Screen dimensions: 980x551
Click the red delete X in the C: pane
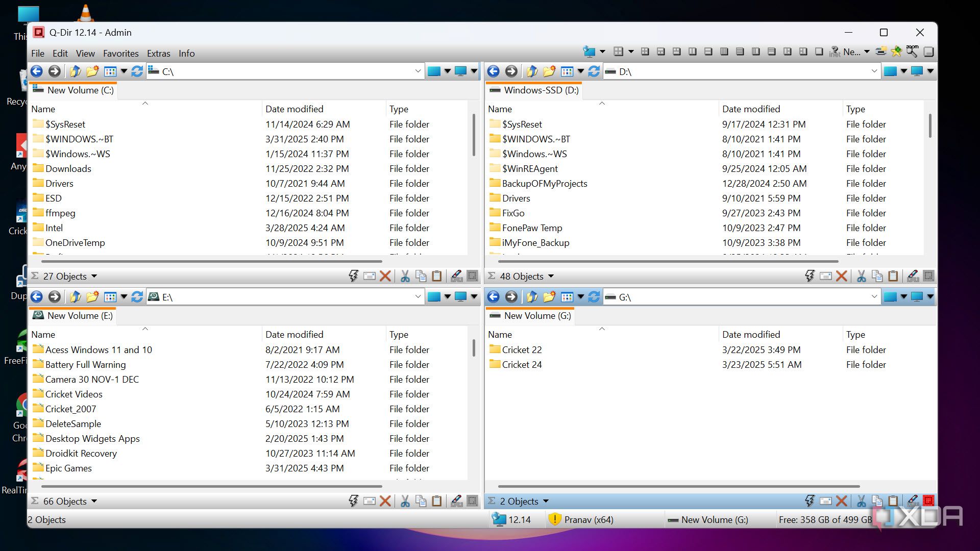point(385,276)
